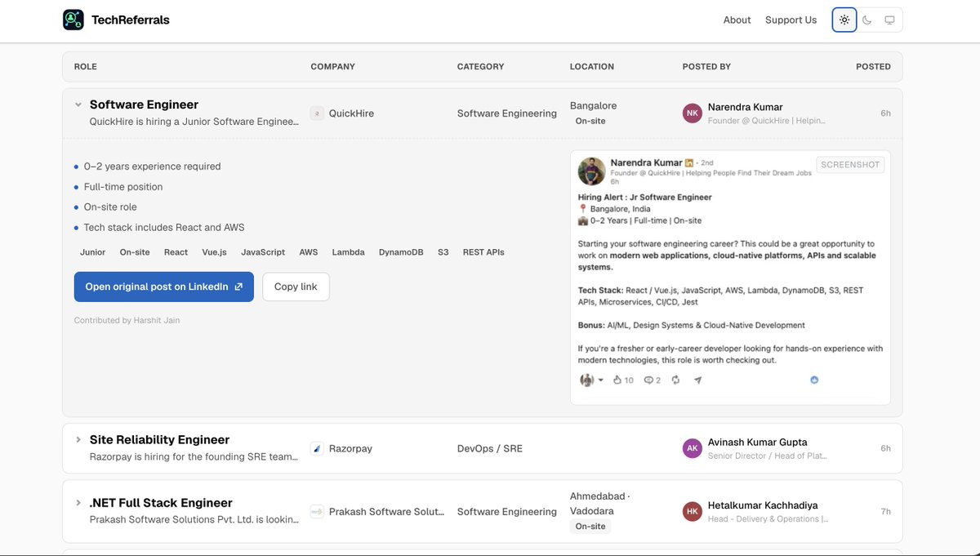Click On-site tag in the tags row
This screenshot has width=980, height=556.
135,252
